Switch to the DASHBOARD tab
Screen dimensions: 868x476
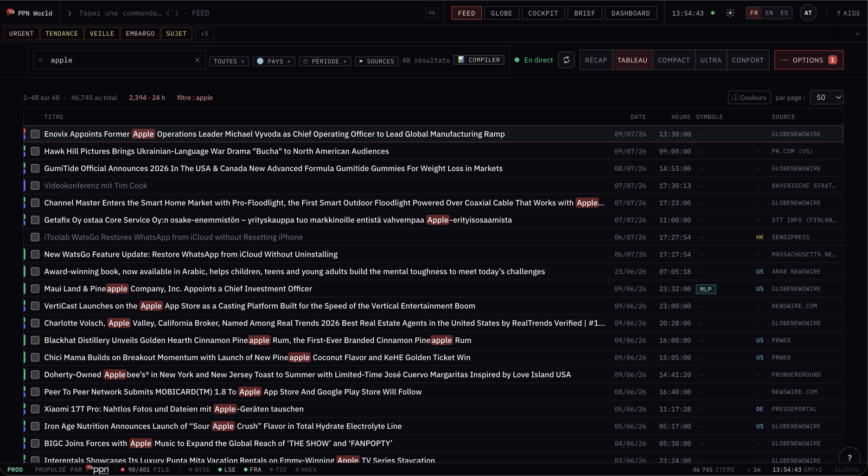pyautogui.click(x=630, y=13)
